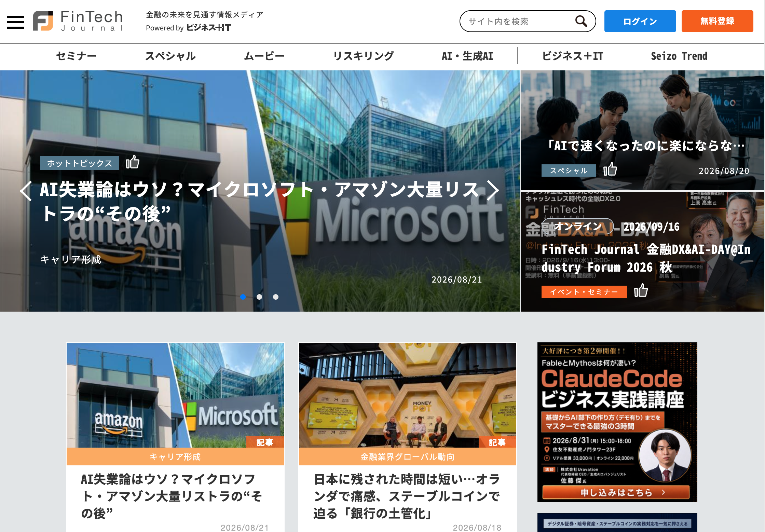
Task: Click the キャリア形成 hero category text
Action: (x=71, y=260)
